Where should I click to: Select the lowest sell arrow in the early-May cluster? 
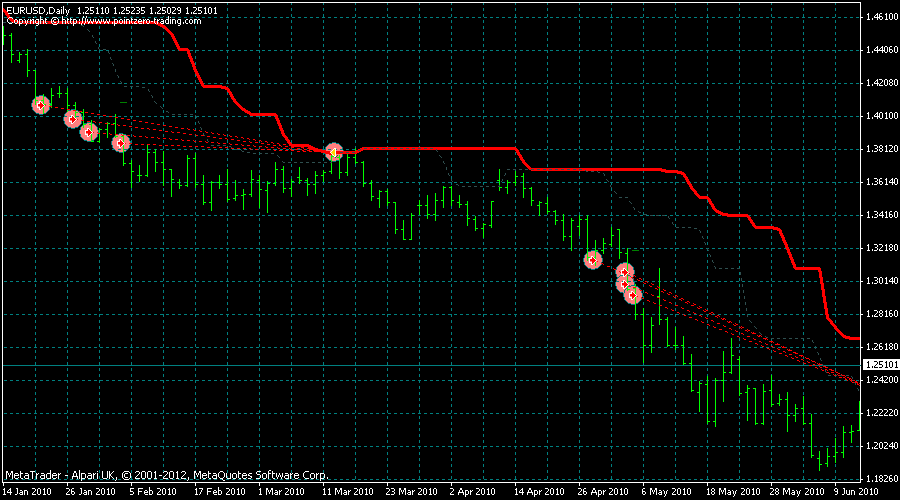[633, 295]
